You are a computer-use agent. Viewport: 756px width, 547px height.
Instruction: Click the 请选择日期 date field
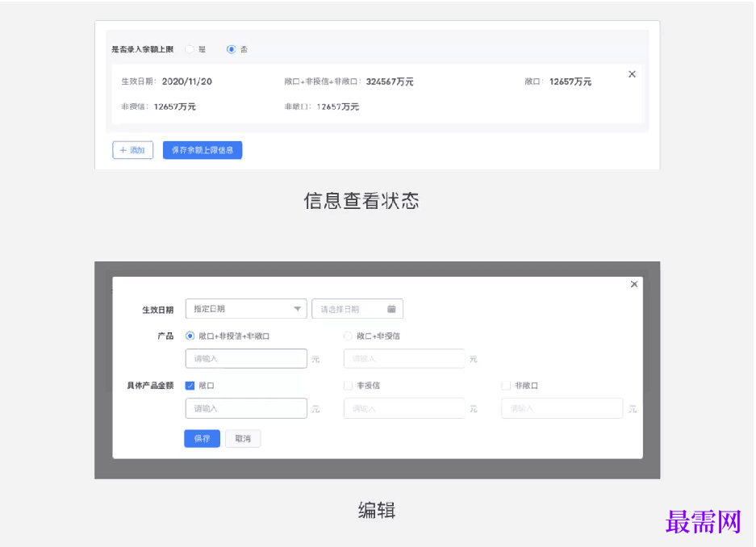pyautogui.click(x=357, y=309)
